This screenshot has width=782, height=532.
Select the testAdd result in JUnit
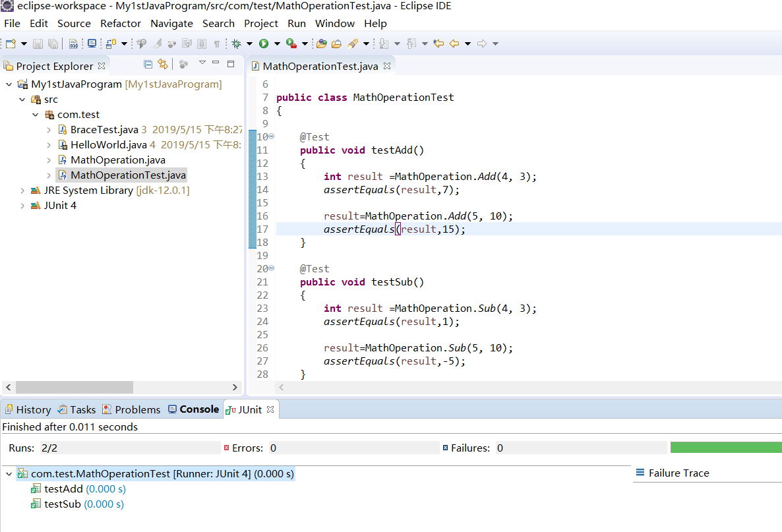click(78, 489)
